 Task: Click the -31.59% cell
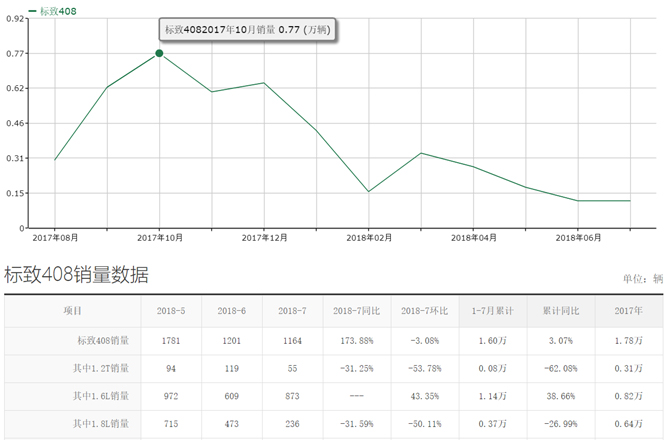(357, 424)
